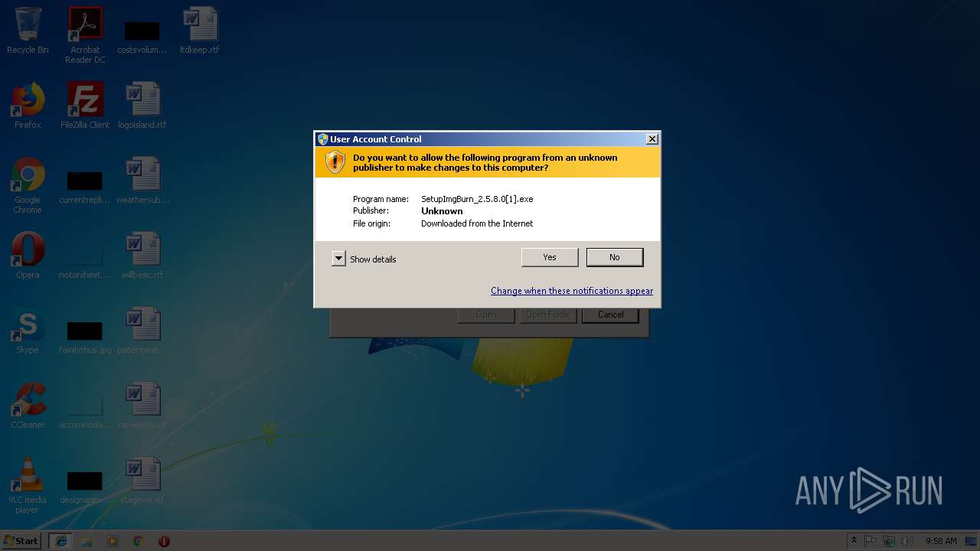Select the Skype desktop shortcut

tap(28, 331)
